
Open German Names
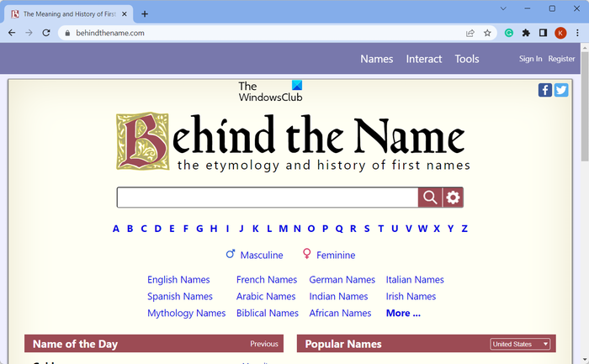coord(342,280)
